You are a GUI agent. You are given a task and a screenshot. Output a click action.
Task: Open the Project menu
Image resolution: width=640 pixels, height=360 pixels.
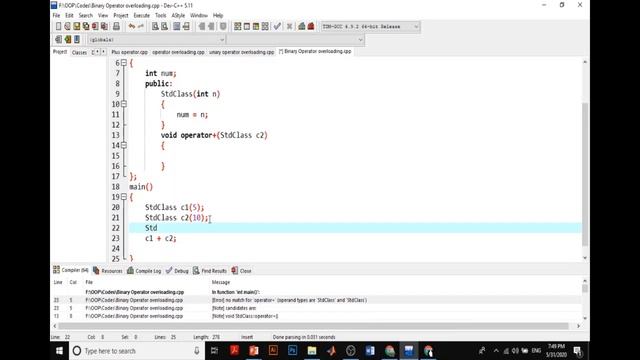click(121, 16)
